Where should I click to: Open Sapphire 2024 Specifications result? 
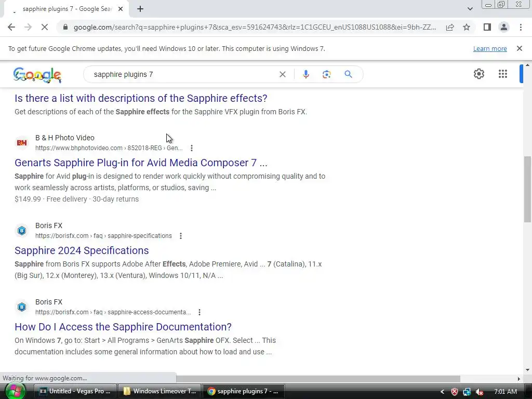(x=82, y=251)
